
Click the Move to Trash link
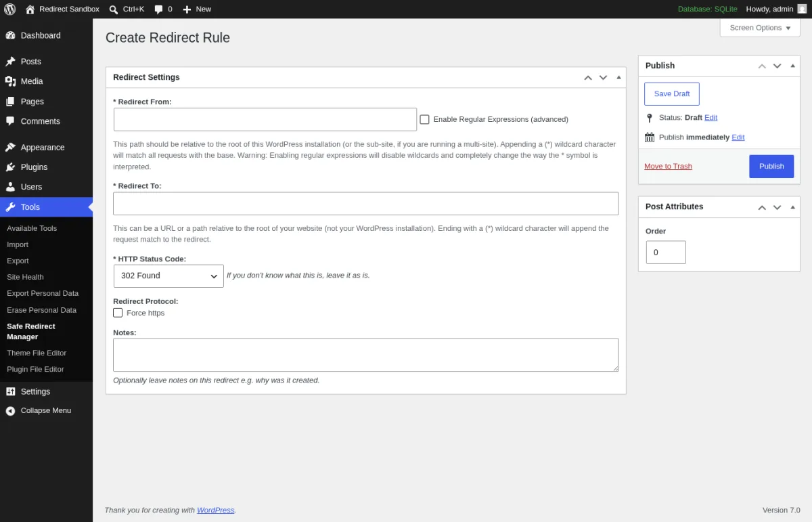[668, 167]
